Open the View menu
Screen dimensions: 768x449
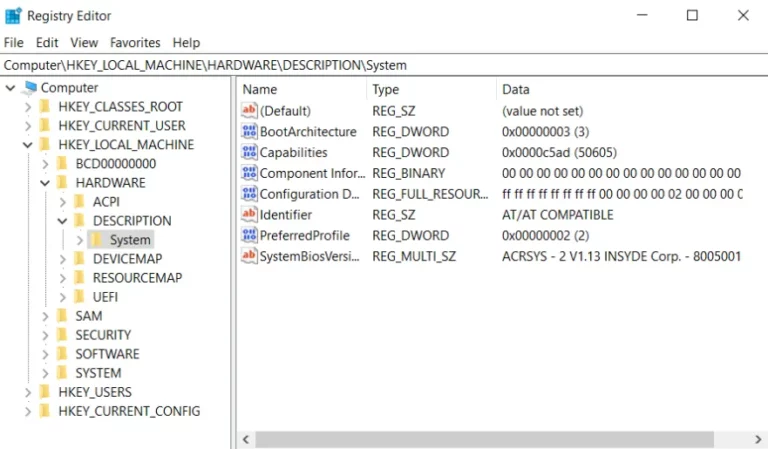84,43
